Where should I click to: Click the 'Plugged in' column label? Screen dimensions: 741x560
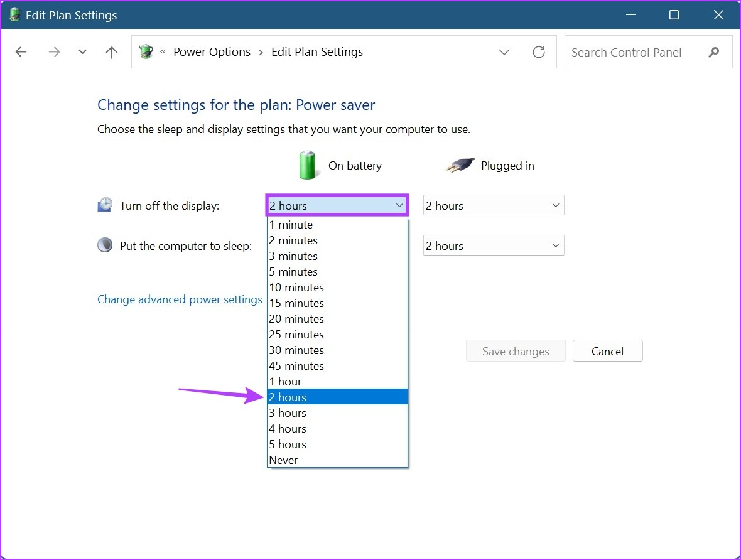(507, 166)
